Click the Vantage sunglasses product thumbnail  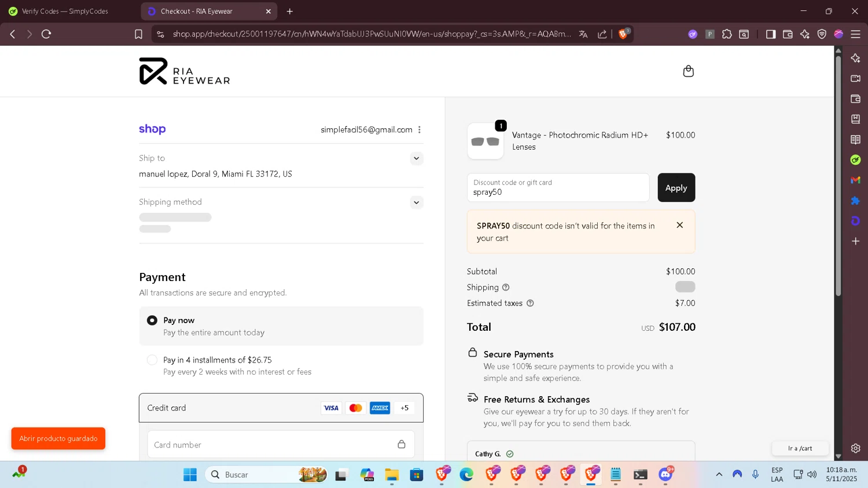486,141
